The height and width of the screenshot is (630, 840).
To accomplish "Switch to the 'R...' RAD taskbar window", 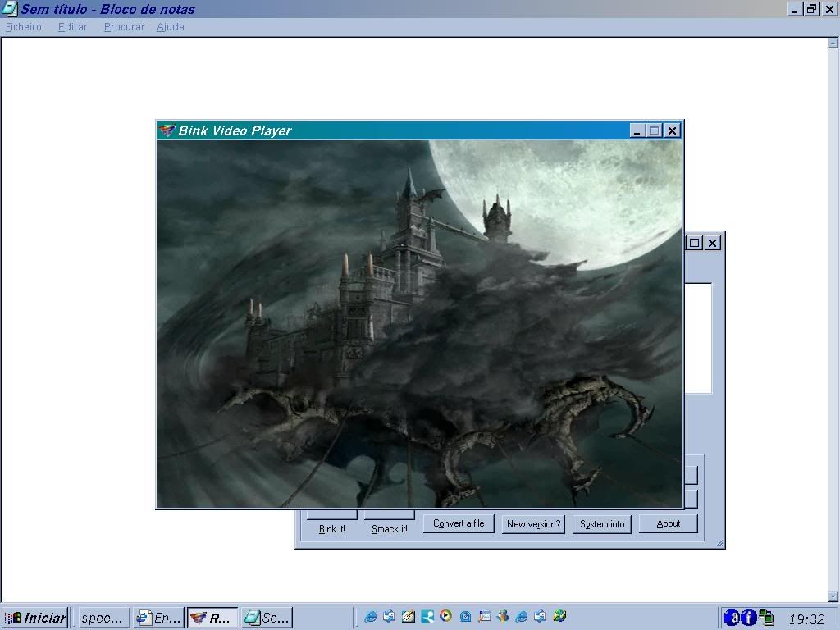I will (212, 618).
